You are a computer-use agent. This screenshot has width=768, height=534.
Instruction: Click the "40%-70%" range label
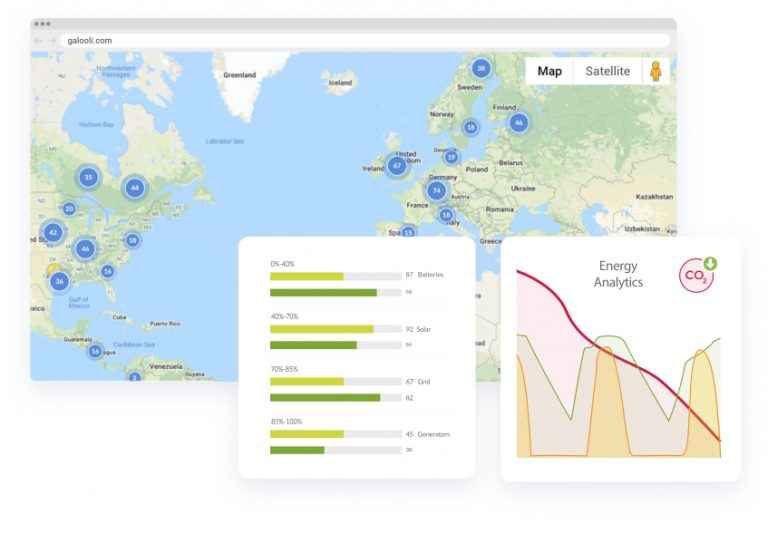click(285, 316)
